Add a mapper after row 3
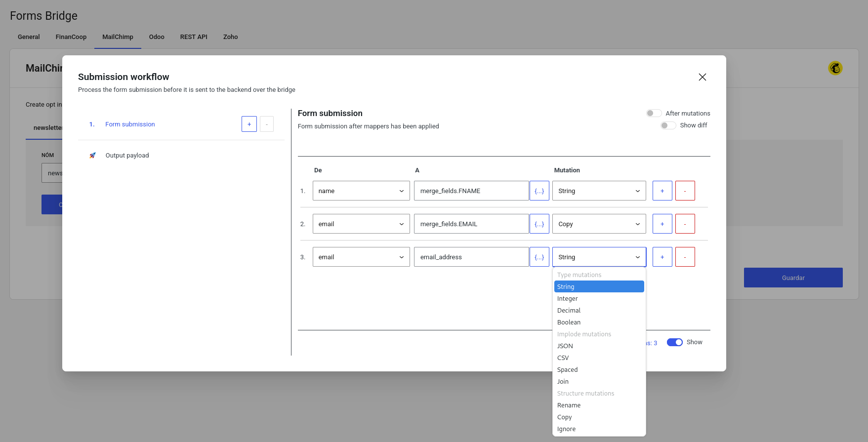Viewport: 868px width, 442px height. click(662, 257)
